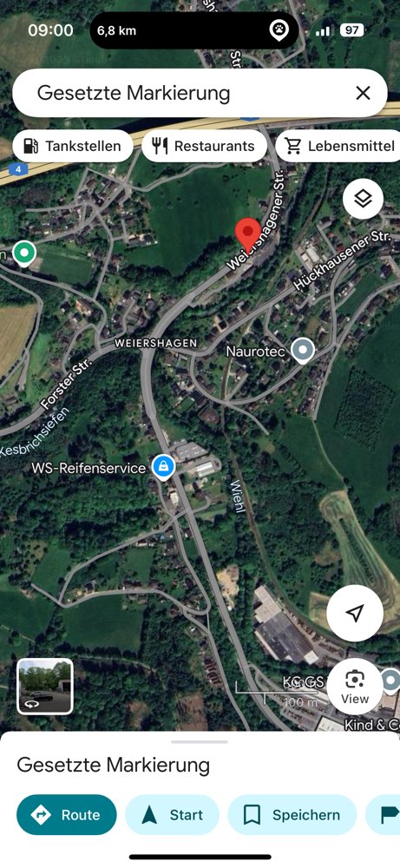400x868 pixels.
Task: Filter by Lebensmittel chip
Action: (x=338, y=146)
